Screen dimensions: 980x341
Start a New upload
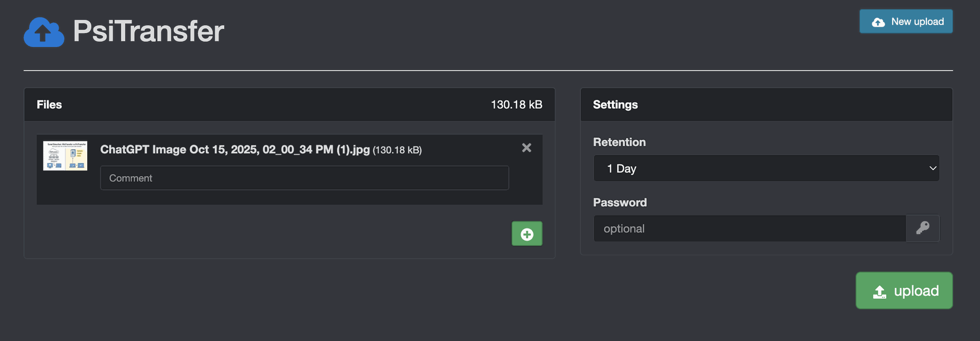(905, 21)
